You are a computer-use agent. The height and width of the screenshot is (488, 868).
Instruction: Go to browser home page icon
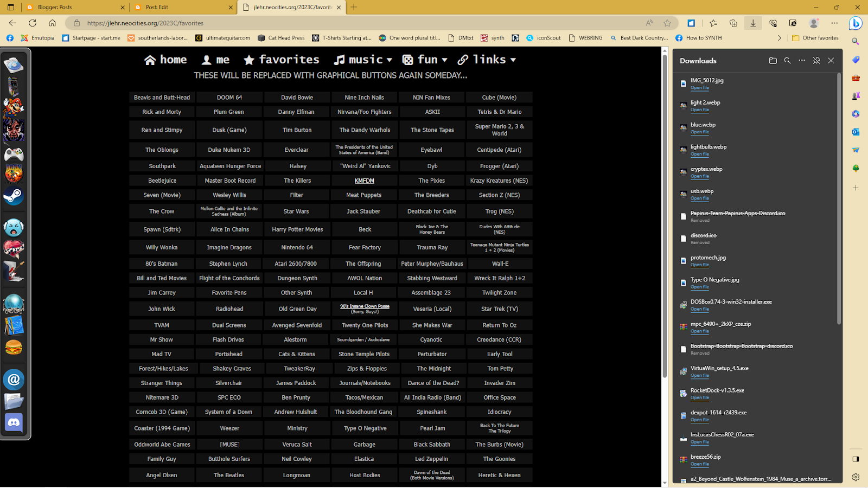[x=52, y=23]
